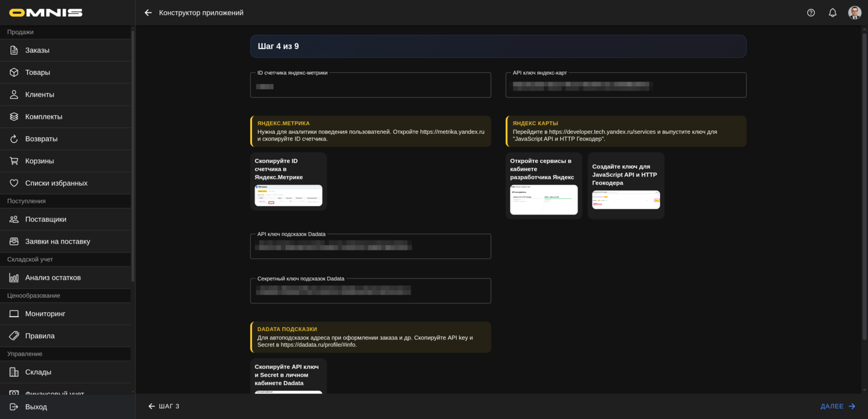868x419 pixels.
Task: Click the Списки избранных heart icon
Action: pyautogui.click(x=14, y=183)
